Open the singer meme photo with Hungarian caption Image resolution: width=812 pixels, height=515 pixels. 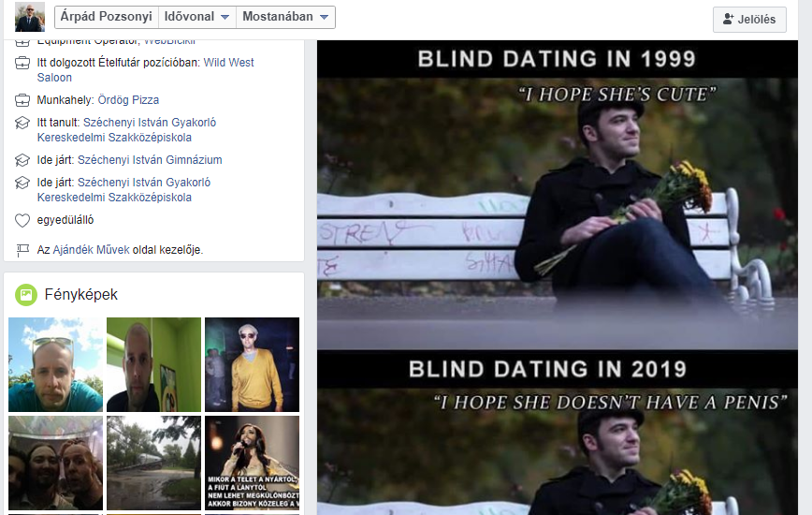[x=253, y=463]
